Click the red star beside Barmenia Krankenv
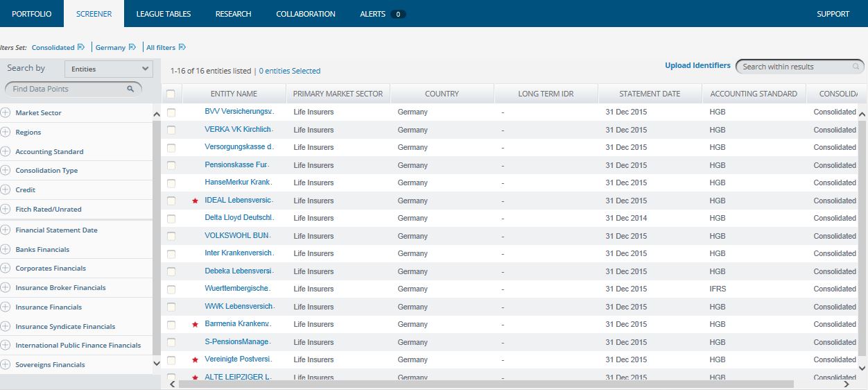This screenshot has height=390, width=868. point(195,324)
